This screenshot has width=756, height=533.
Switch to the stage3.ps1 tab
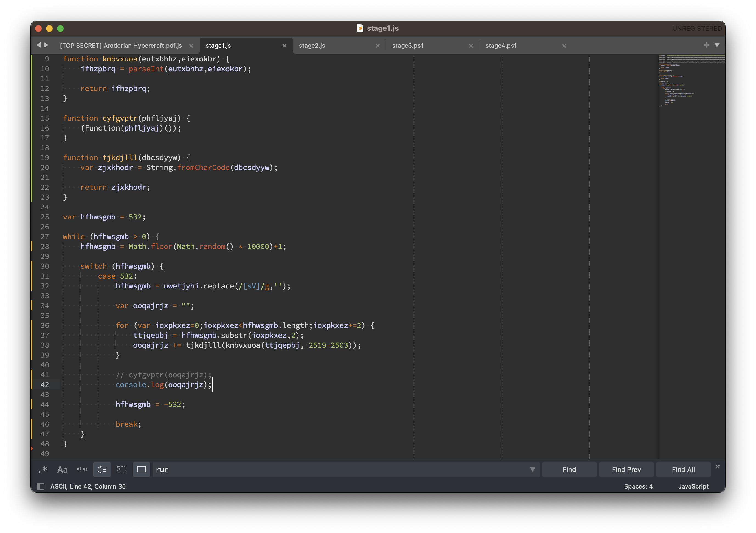click(x=408, y=46)
